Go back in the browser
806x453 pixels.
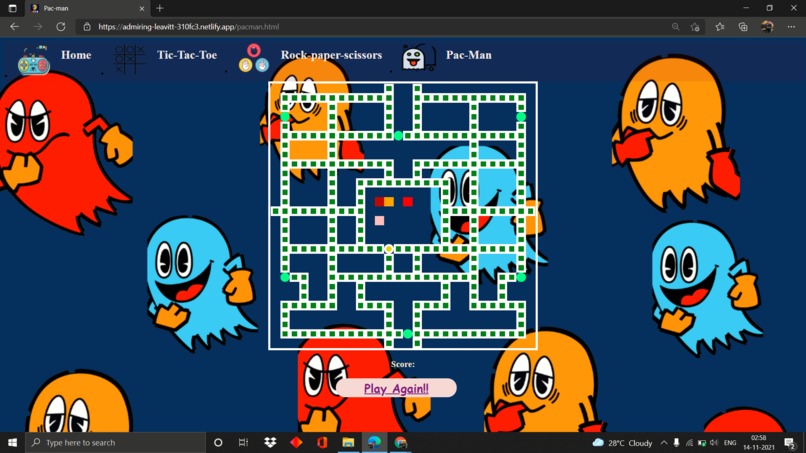coord(14,27)
